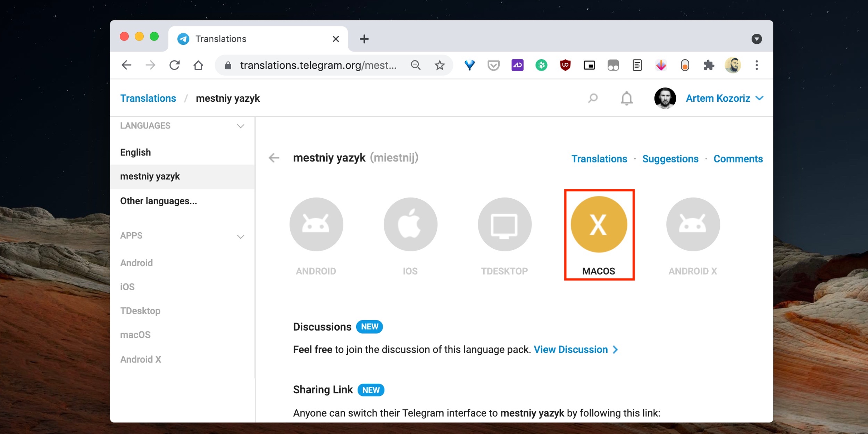Click the Translations breadcrumb link
This screenshot has width=868, height=434.
(149, 99)
